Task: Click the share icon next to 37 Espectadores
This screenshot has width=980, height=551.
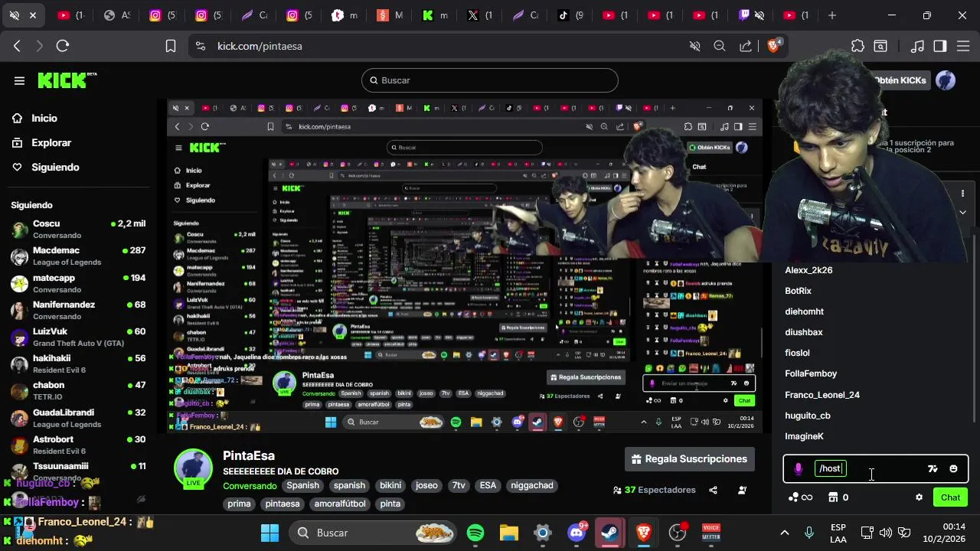Action: [x=713, y=490]
